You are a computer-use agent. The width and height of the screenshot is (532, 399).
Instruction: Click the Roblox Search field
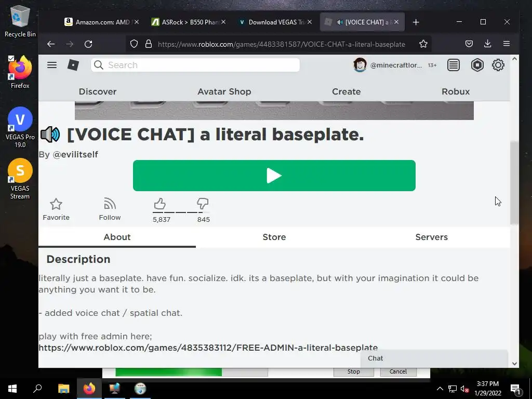pos(195,65)
